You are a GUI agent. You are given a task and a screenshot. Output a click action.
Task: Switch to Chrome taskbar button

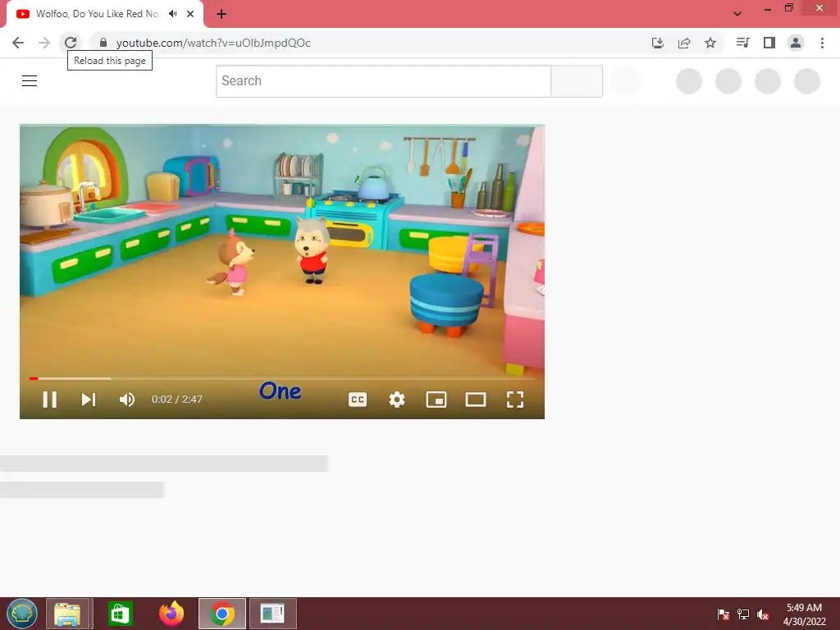(222, 614)
